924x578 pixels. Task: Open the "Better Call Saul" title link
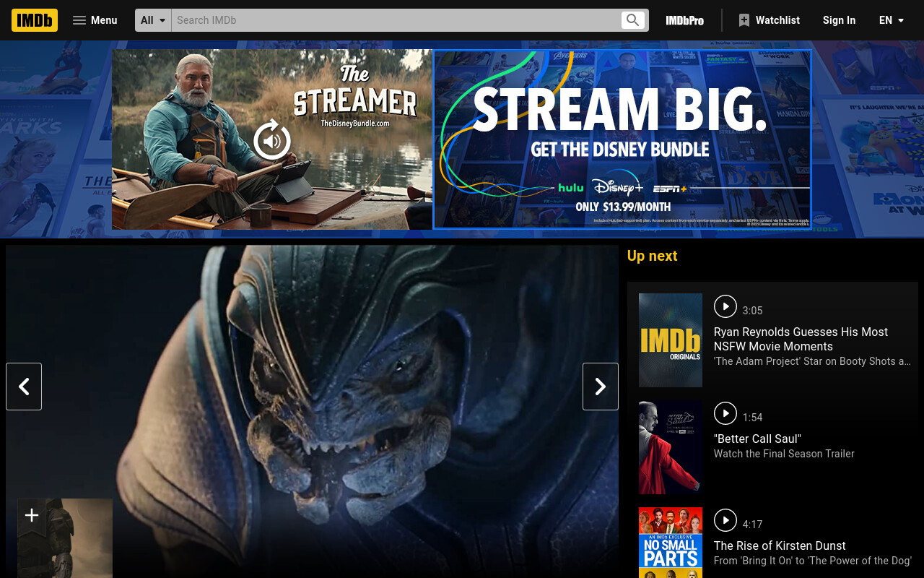coord(757,439)
